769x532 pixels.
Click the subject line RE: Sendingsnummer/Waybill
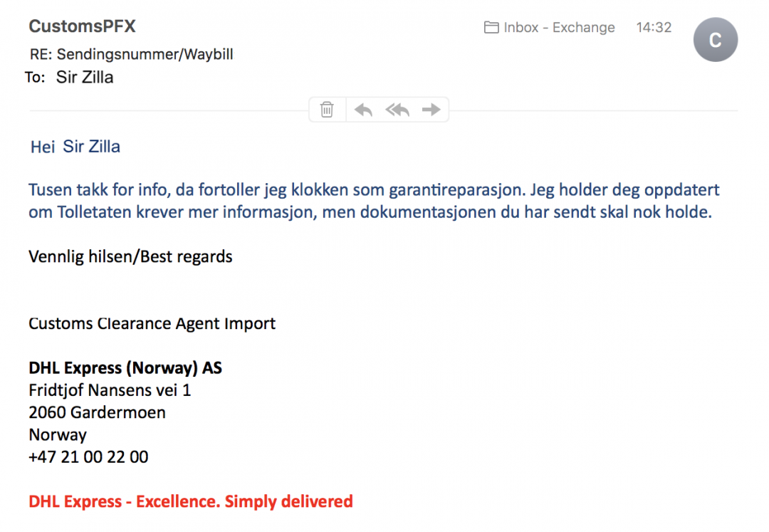click(x=131, y=54)
